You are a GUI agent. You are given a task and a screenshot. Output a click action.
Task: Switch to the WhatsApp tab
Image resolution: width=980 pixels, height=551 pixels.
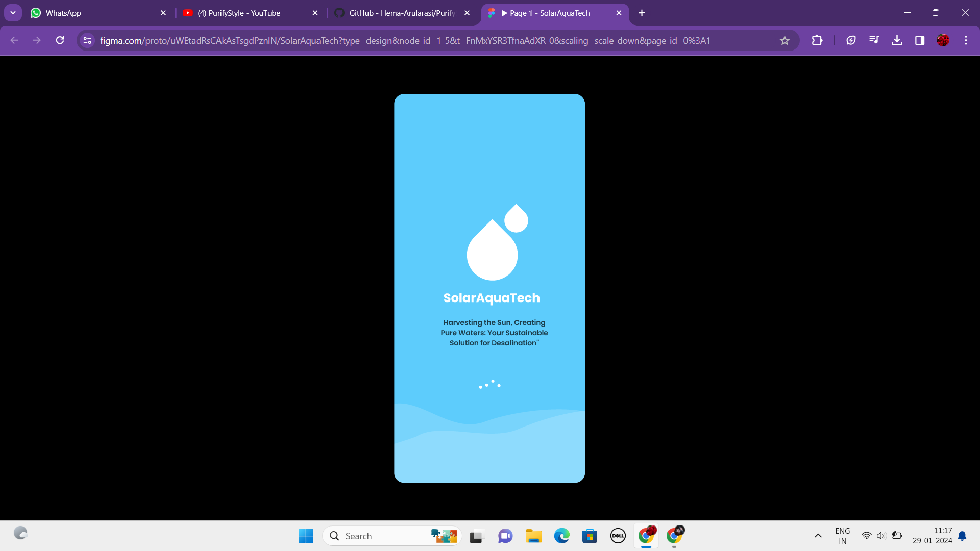pos(92,13)
